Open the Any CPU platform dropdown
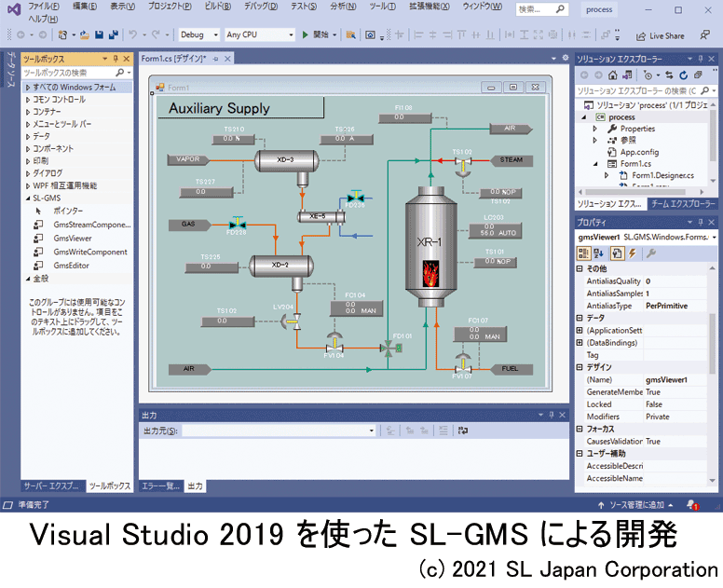The height and width of the screenshot is (588, 723). 259,35
